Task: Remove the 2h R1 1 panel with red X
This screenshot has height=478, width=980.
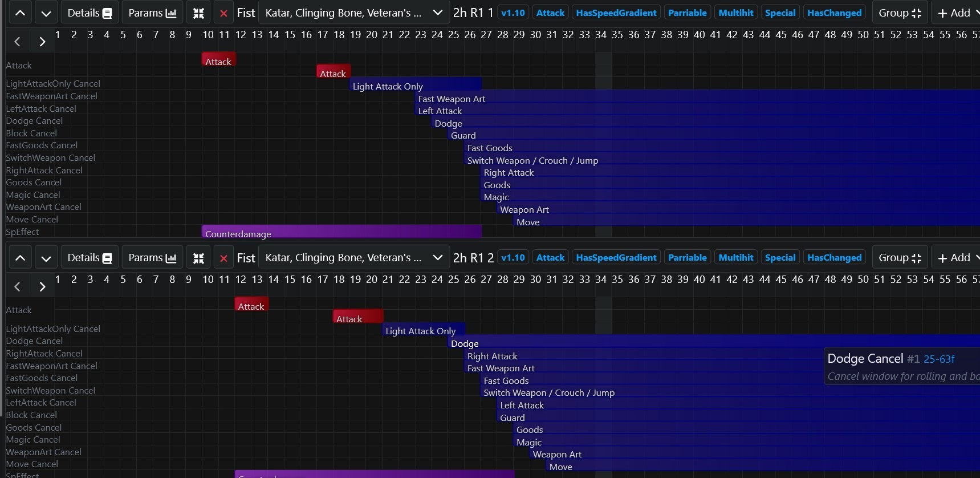Action: pyautogui.click(x=223, y=13)
